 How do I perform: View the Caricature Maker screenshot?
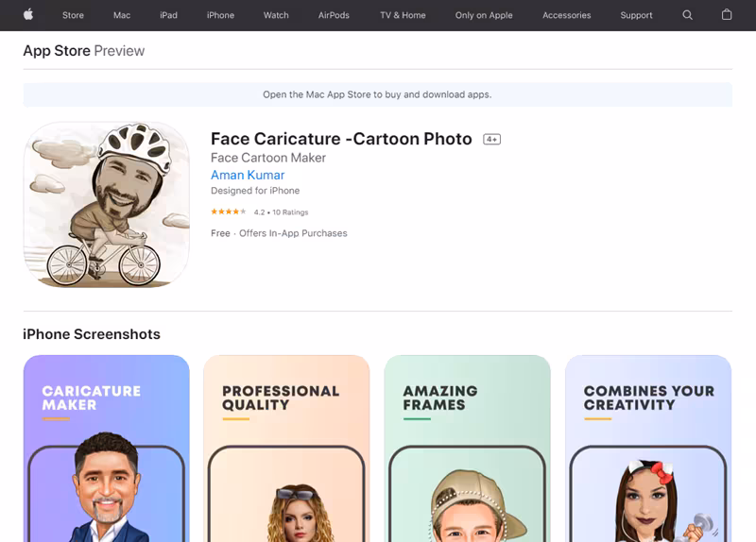(x=107, y=449)
